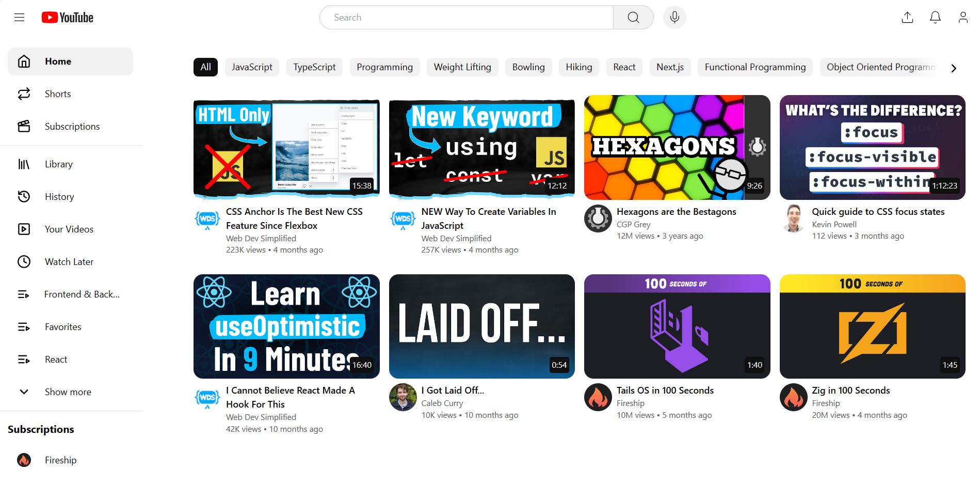
Task: Open Favorites playlist icon
Action: point(24,327)
